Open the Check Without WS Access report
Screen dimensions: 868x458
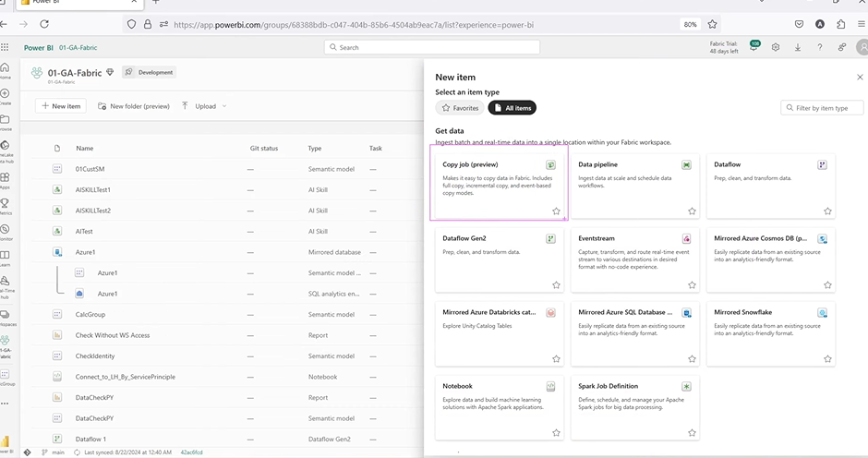click(x=113, y=335)
